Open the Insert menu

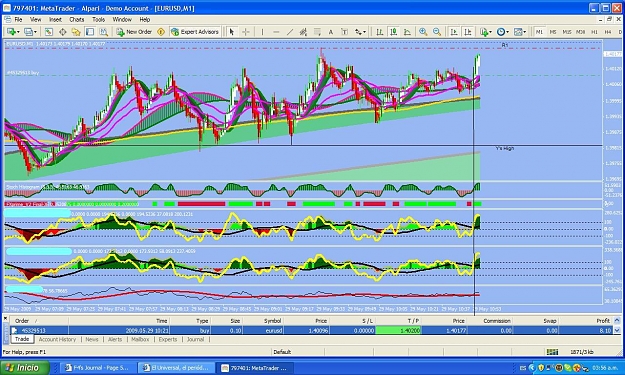pos(55,20)
